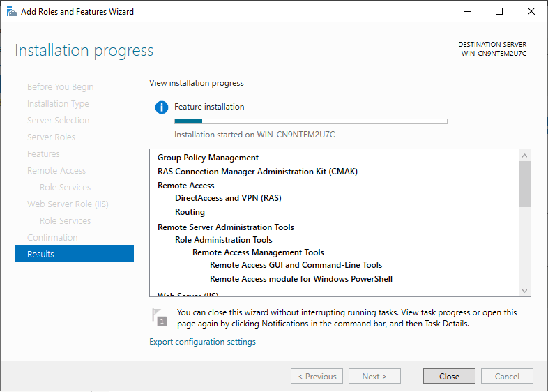Click the Previous button
This screenshot has width=548, height=392.
(317, 377)
